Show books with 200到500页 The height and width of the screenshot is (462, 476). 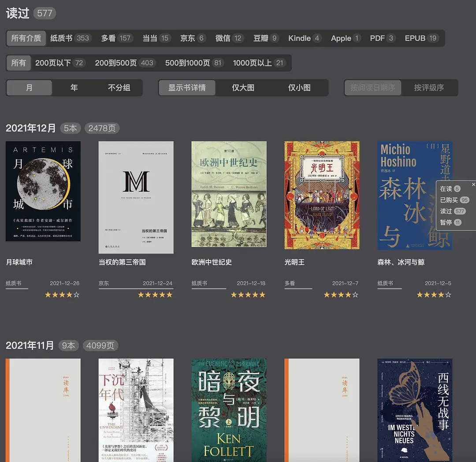tap(125, 63)
